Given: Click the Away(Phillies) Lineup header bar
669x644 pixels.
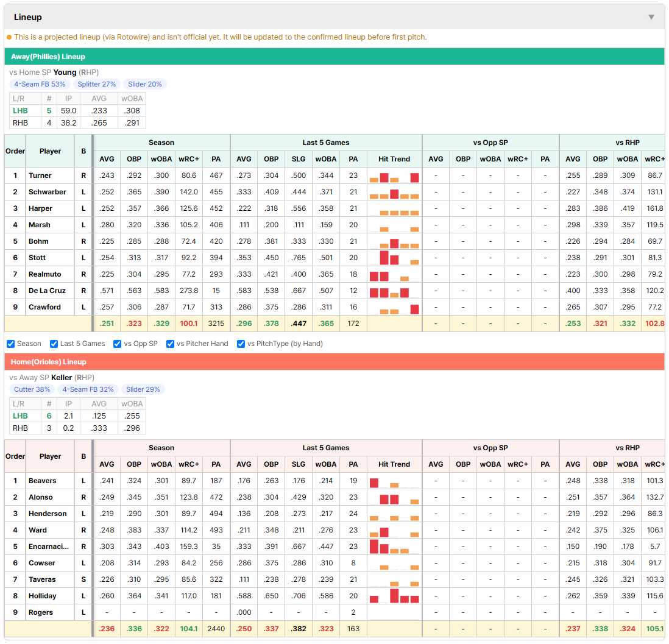Looking at the screenshot, I should tap(334, 56).
